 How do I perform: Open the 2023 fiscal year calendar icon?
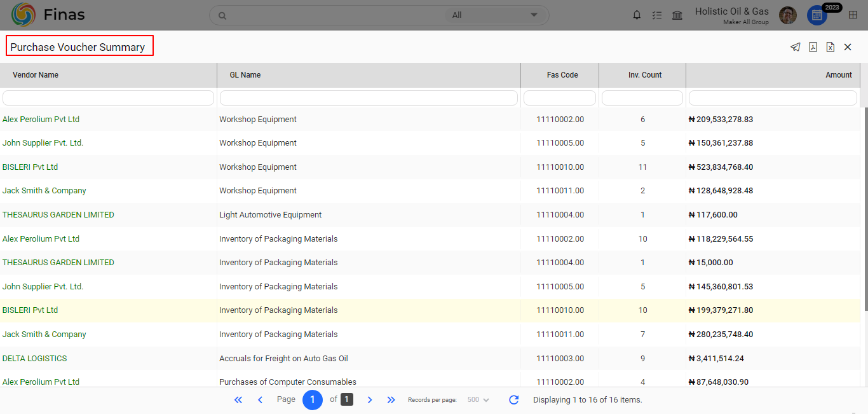(x=817, y=15)
